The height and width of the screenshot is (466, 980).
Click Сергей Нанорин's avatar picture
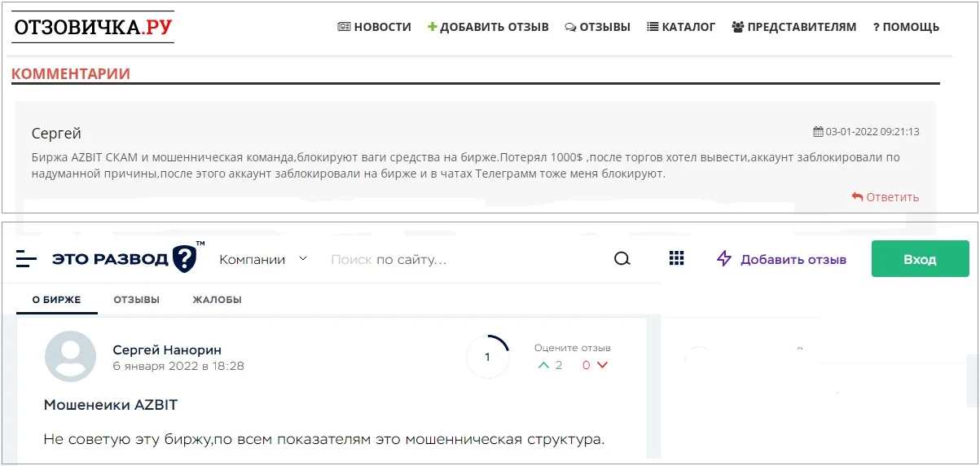pyautogui.click(x=70, y=357)
